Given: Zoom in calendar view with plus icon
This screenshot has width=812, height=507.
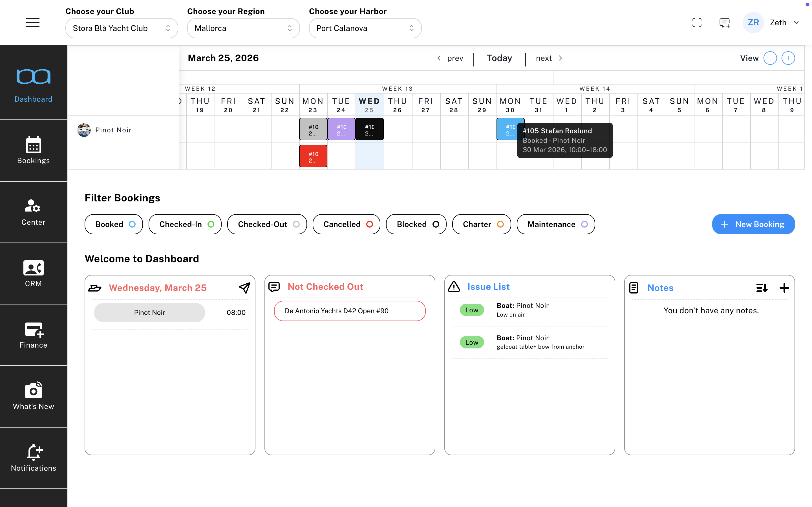Looking at the screenshot, I should 788,58.
